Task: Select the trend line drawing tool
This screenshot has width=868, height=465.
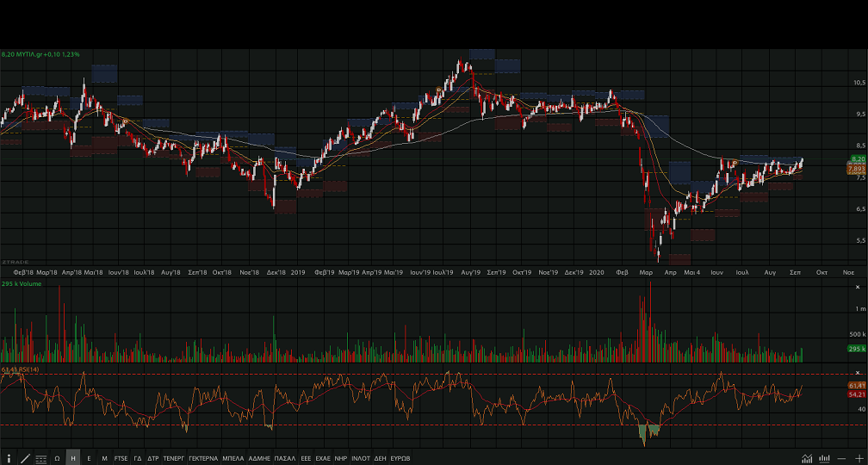Action: coord(25,458)
